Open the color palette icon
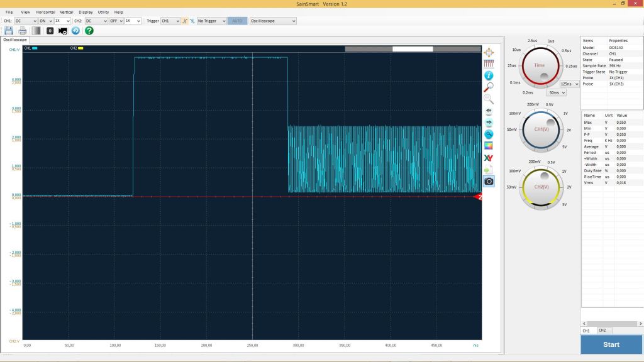 tap(489, 146)
